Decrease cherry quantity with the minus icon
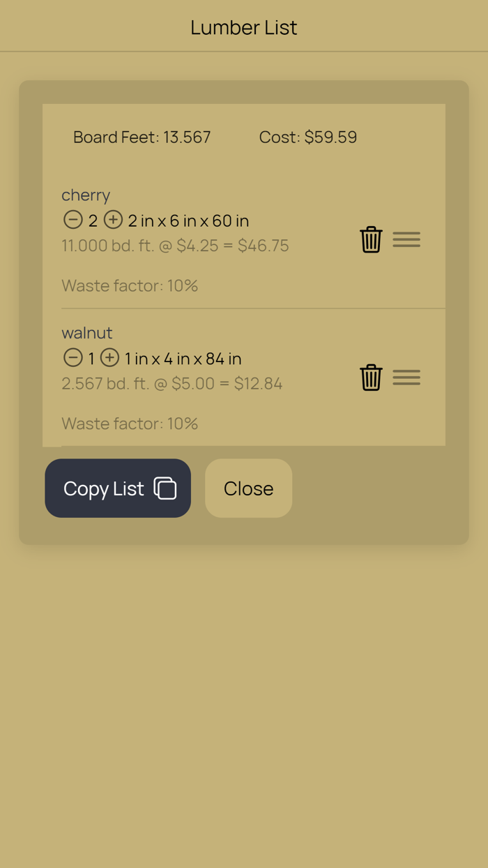488x868 pixels. click(73, 220)
